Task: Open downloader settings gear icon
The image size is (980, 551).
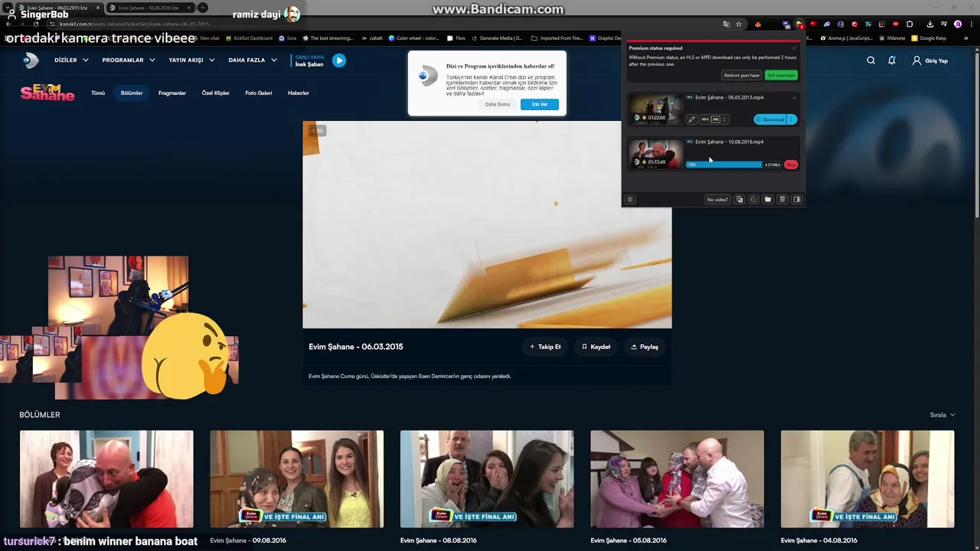Action: click(630, 200)
